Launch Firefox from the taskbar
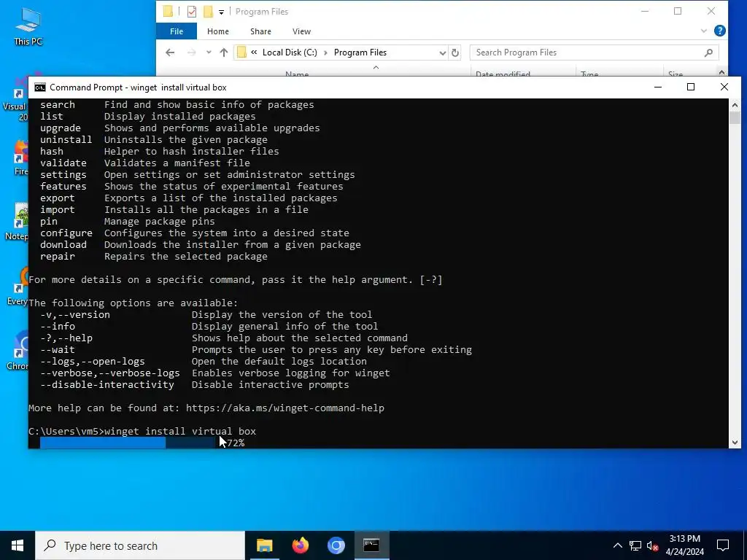The image size is (747, 560). [300, 545]
